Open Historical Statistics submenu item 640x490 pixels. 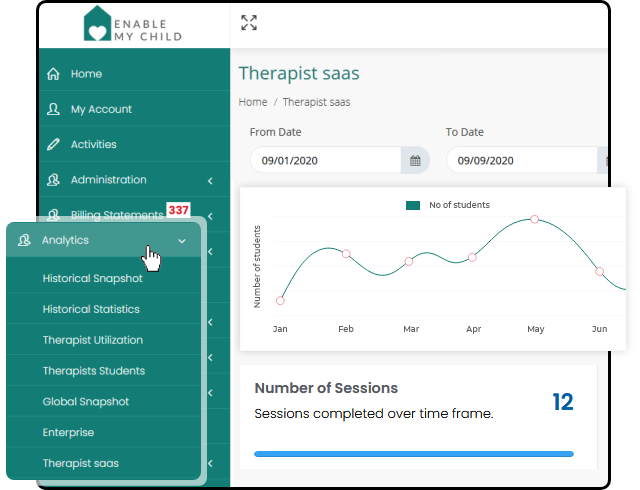coord(104,309)
